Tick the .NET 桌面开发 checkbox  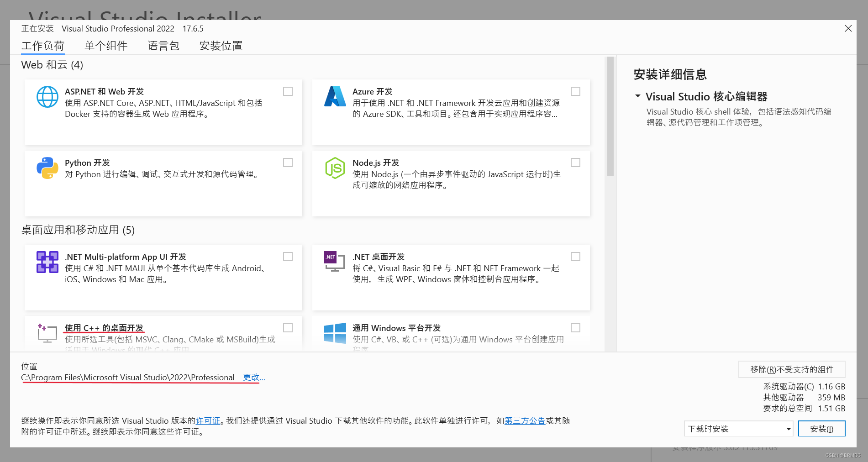576,257
